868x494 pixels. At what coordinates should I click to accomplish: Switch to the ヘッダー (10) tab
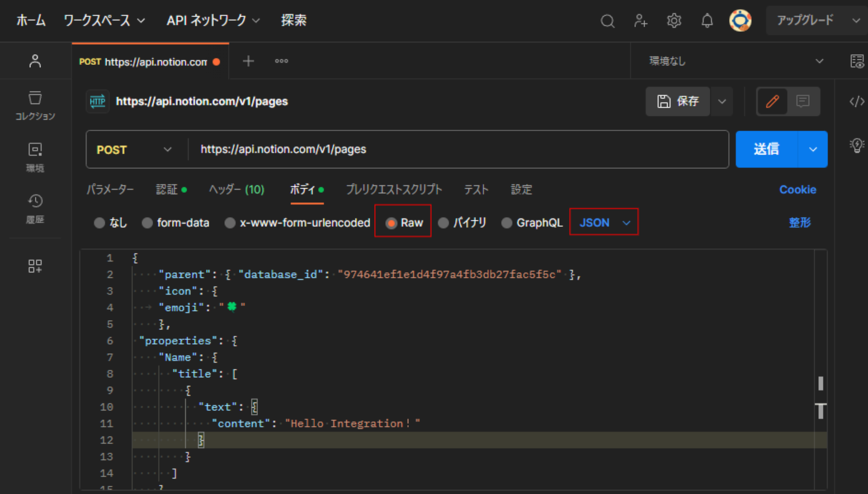click(x=236, y=190)
